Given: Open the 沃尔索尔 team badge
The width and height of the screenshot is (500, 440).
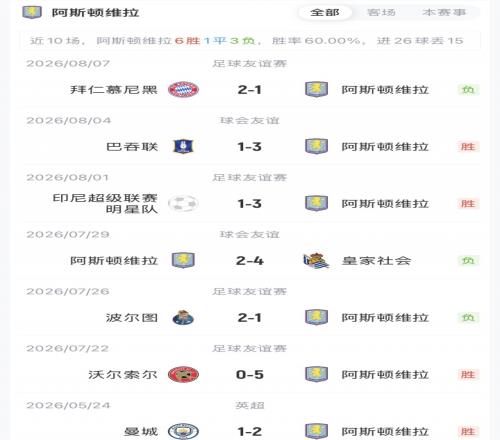Looking at the screenshot, I should [183, 374].
